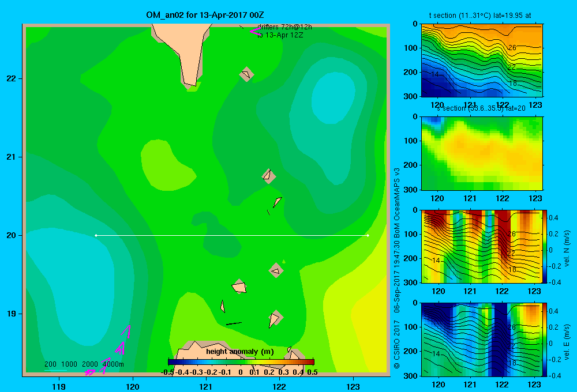The width and height of the screenshot is (577, 392).
Task: Click the "0.4" tick on vel. N scale
Action: (x=553, y=218)
